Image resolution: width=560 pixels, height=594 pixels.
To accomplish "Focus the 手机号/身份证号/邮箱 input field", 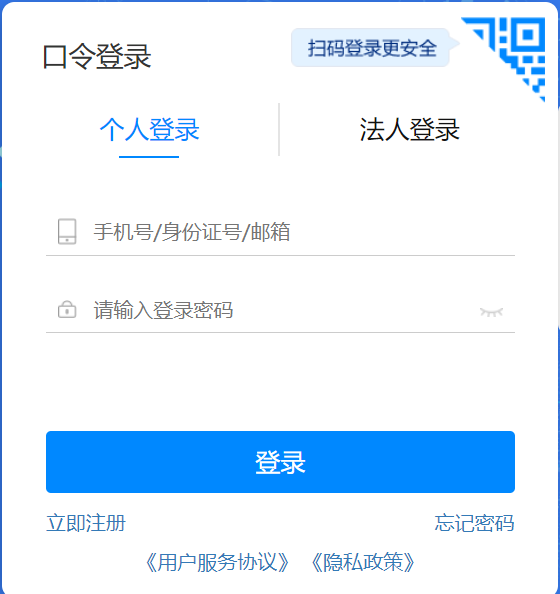I will point(280,232).
